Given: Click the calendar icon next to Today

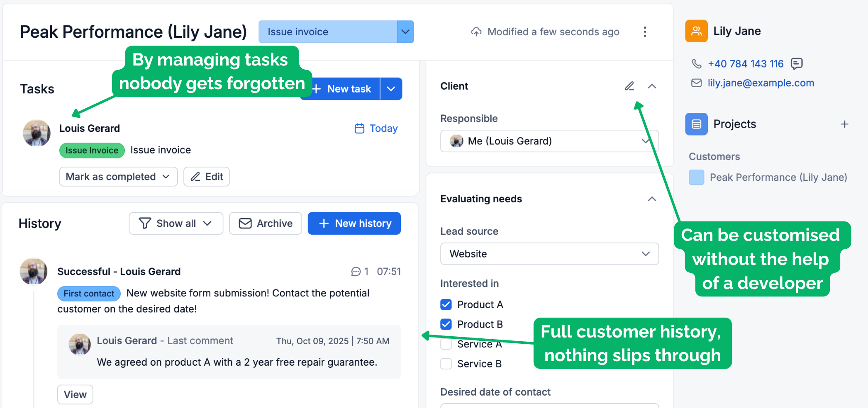Looking at the screenshot, I should coord(359,129).
